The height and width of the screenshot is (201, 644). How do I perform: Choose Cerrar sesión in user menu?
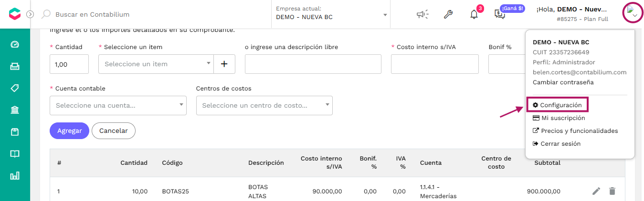[557, 143]
